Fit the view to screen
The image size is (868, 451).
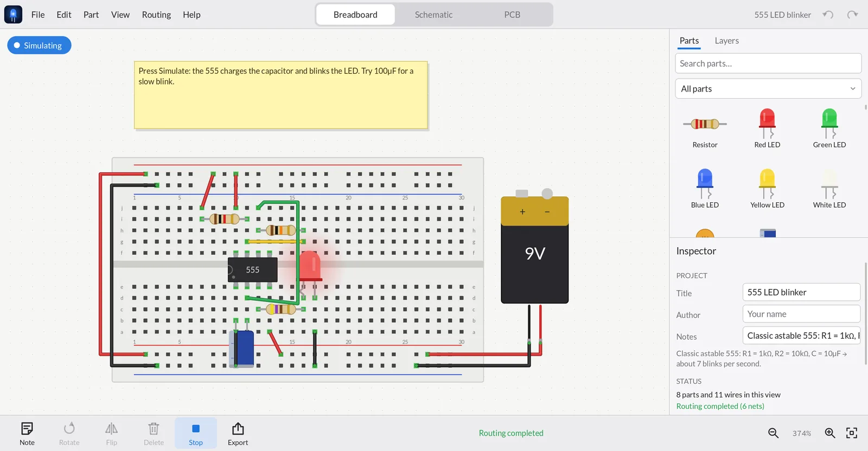[x=852, y=433]
